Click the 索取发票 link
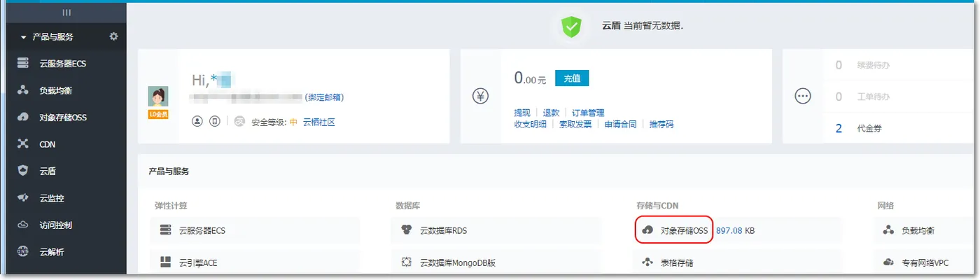980x280 pixels. point(575,124)
